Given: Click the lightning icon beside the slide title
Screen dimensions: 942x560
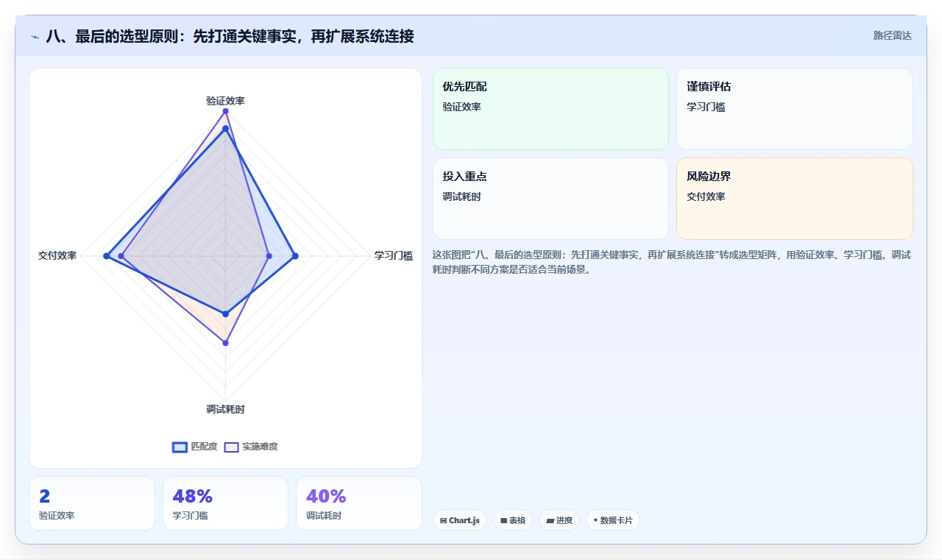Looking at the screenshot, I should (35, 36).
